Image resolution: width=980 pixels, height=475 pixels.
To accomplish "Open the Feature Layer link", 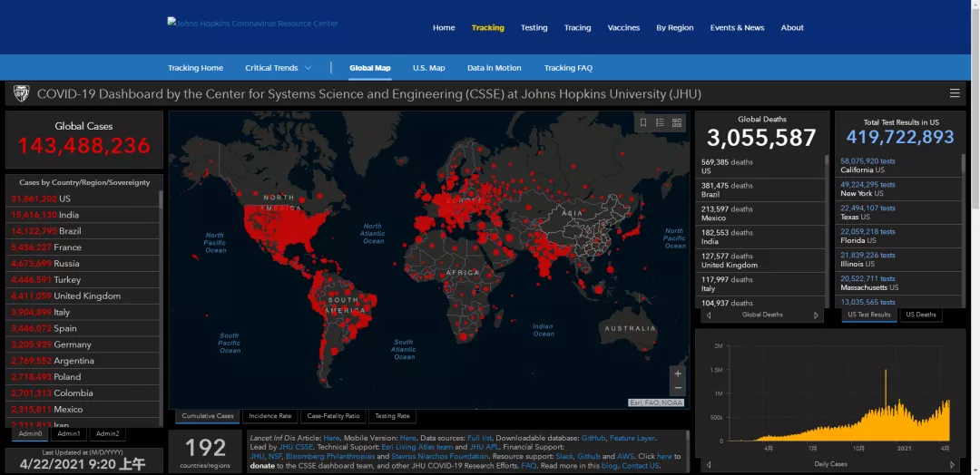I will 632,438.
